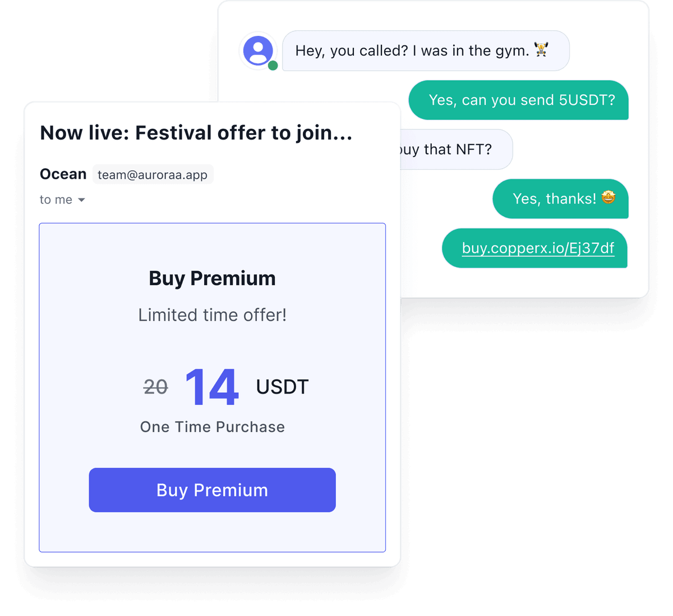Click the 'to me' recipient text

click(56, 200)
